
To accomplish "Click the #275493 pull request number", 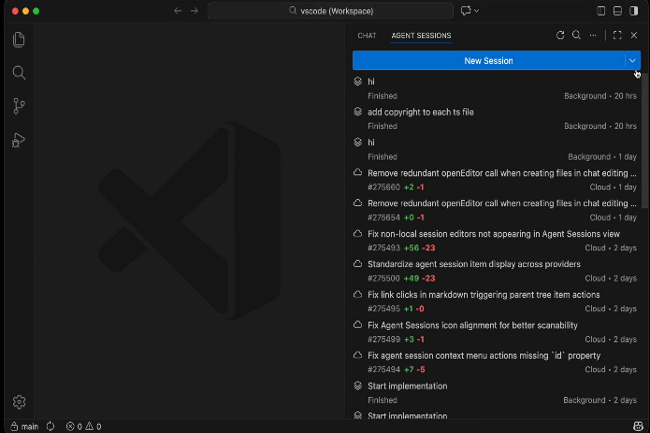I will 383,248.
